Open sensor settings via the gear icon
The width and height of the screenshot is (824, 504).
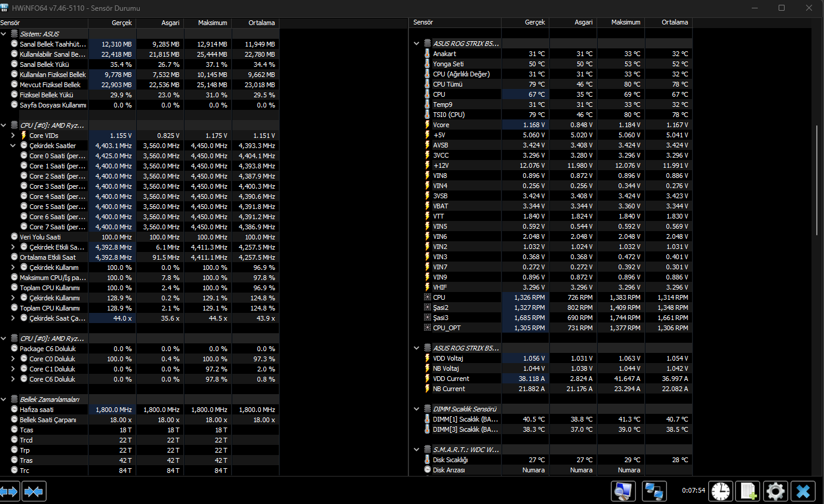[x=776, y=491]
